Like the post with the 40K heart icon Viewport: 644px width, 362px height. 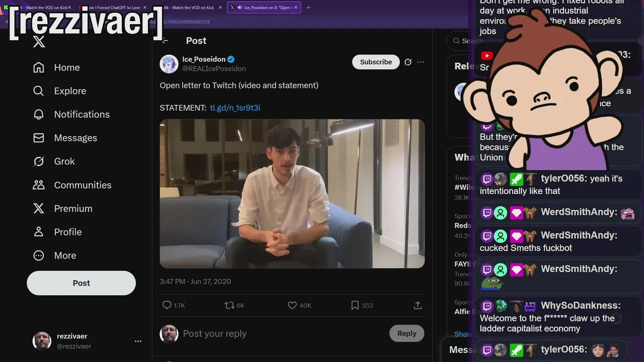coord(299,305)
